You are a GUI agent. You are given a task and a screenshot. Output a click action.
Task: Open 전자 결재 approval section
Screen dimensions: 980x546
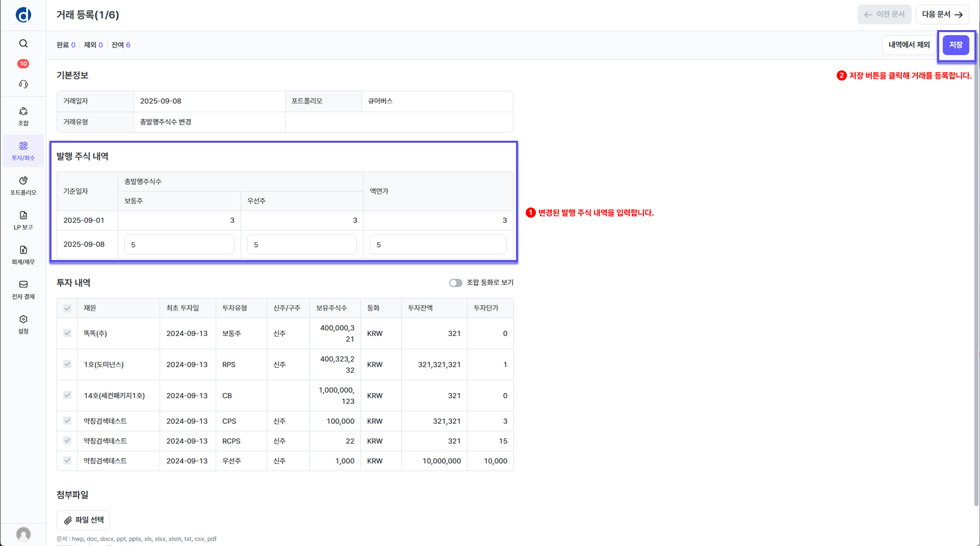click(x=23, y=290)
